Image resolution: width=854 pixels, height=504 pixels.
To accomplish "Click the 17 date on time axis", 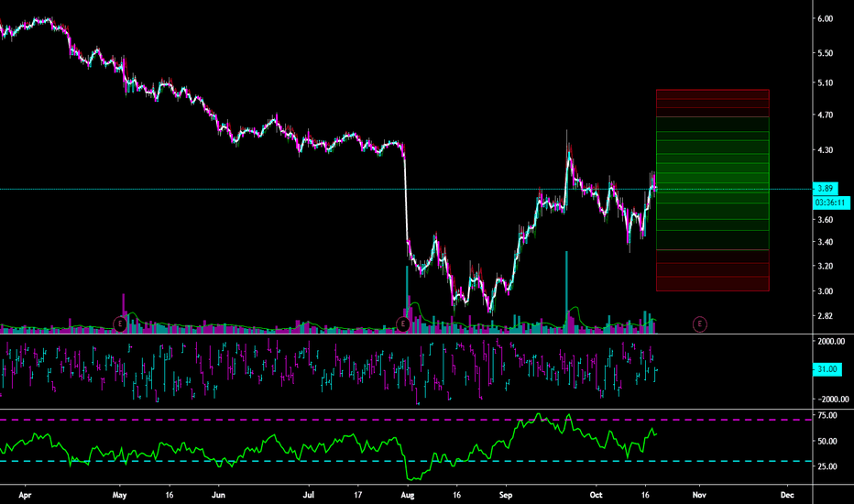I will [x=358, y=495].
